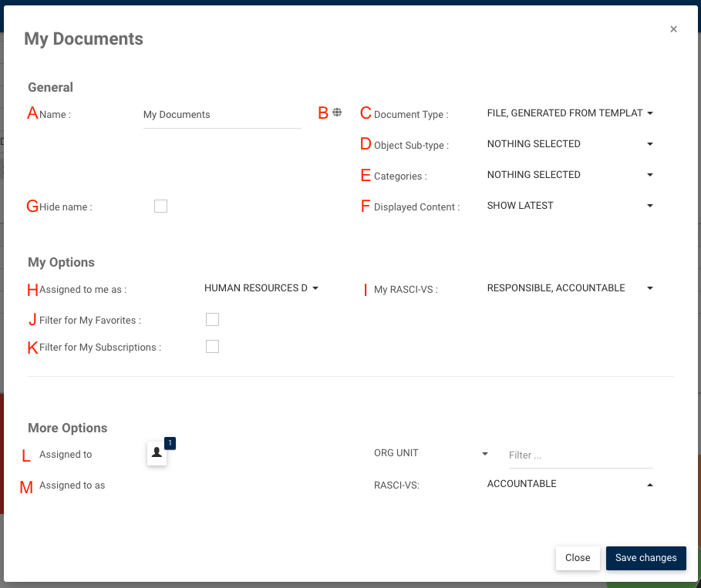
Task: Click the Hide name label
Action: coord(66,207)
